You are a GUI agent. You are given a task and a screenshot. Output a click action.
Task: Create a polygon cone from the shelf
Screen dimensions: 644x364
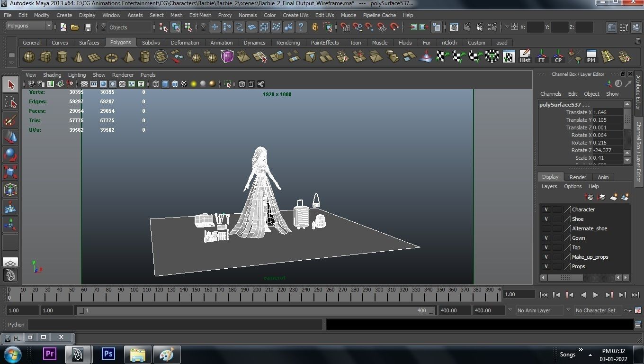79,57
